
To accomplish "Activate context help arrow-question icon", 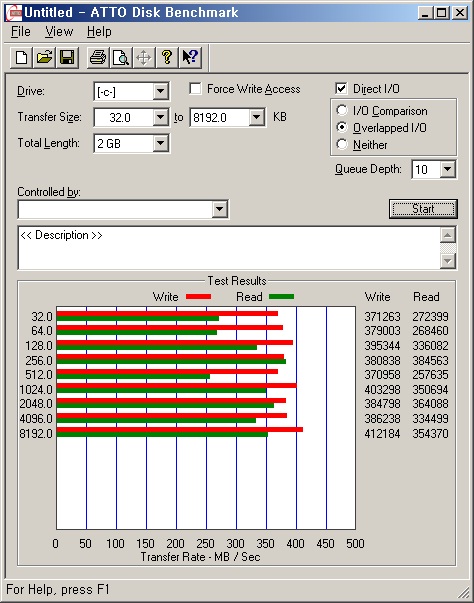I will pos(190,58).
